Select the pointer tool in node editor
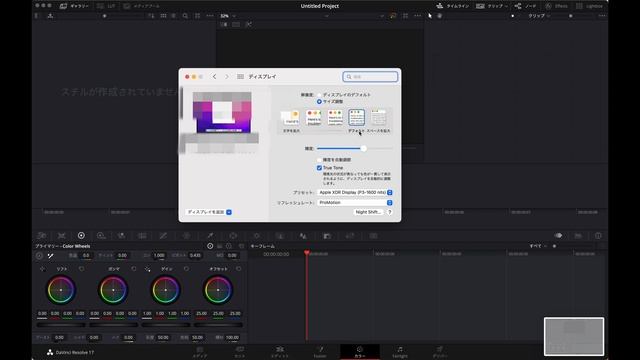Screen dimensions: 640x360 tap(430, 16)
